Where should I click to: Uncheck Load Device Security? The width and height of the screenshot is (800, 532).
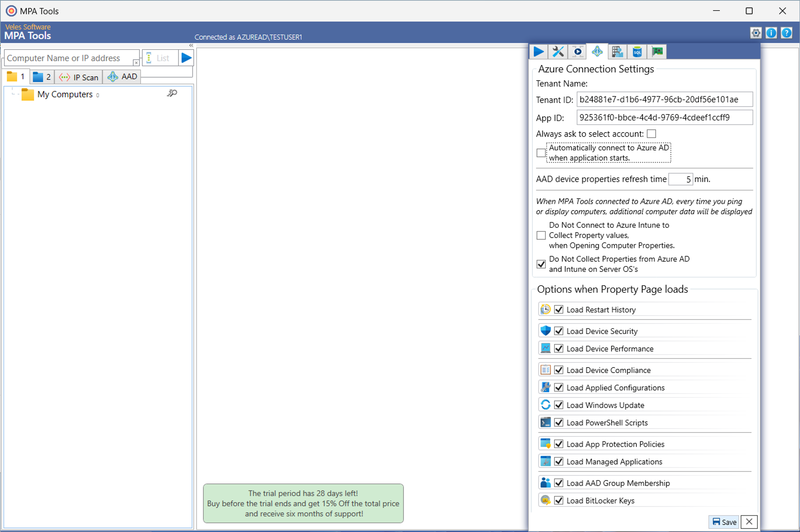click(559, 331)
